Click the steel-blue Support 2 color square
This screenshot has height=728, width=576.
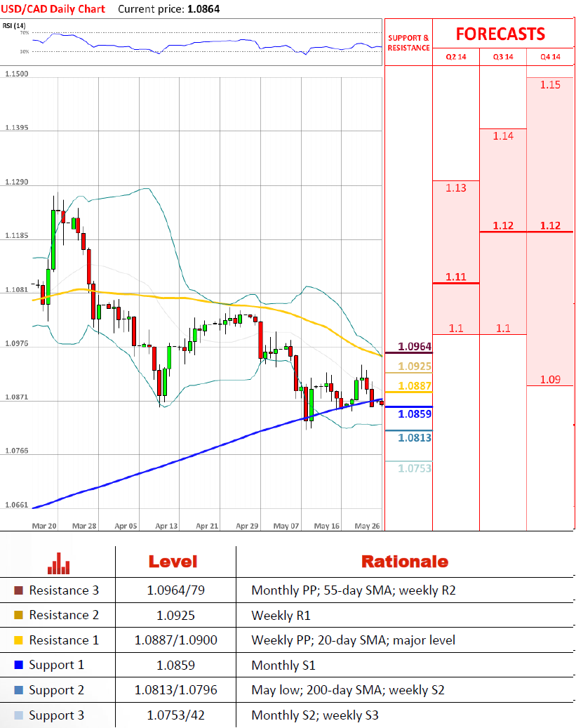[18, 690]
